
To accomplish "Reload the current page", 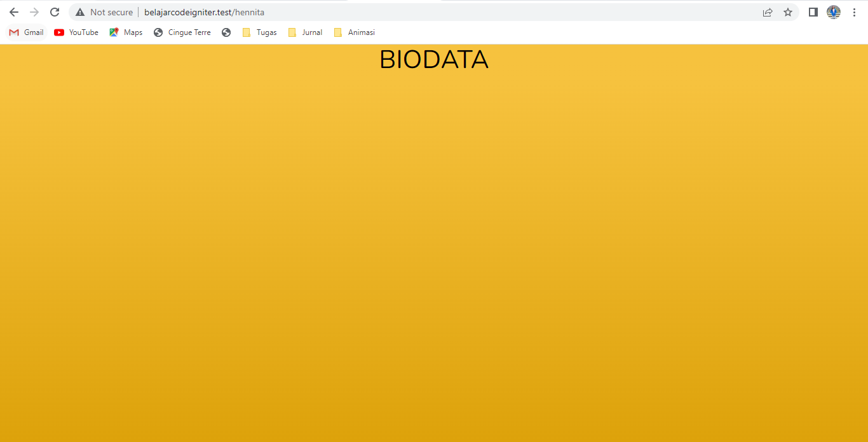I will click(x=55, y=12).
